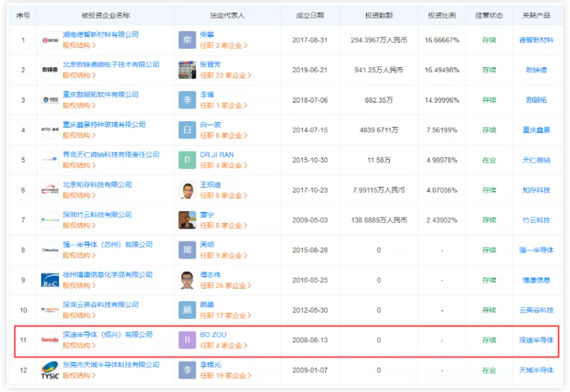
Task: Click the date 2008-08-13
Action: coord(310,340)
